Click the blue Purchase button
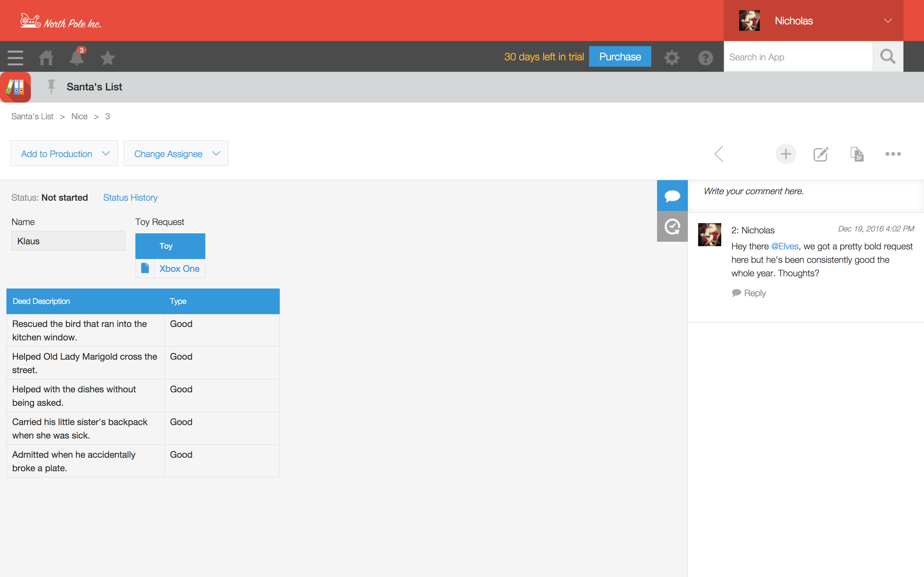 click(620, 56)
